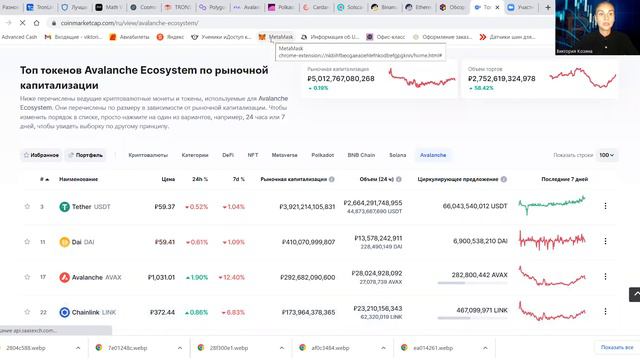Click Показать все downloads button

(x=617, y=347)
